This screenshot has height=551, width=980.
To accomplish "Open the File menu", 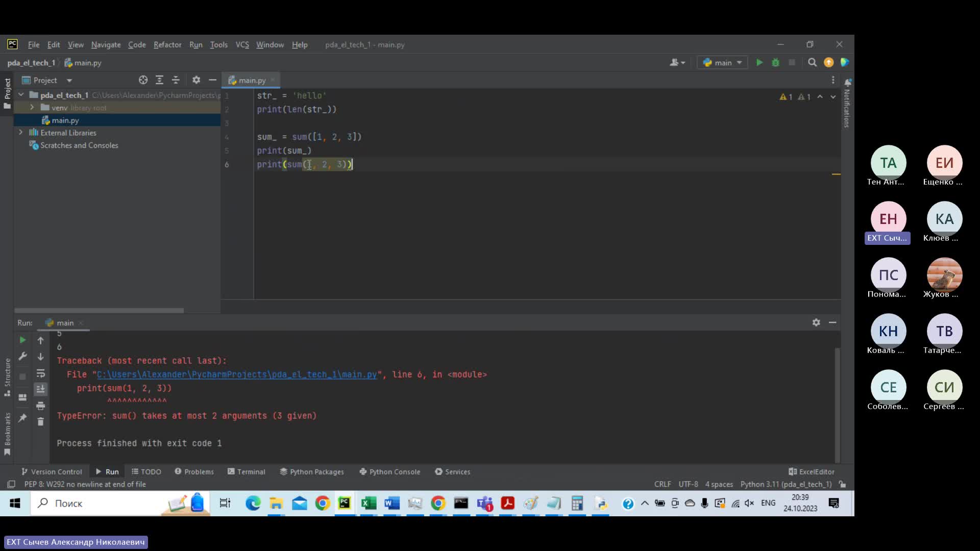I will click(34, 44).
